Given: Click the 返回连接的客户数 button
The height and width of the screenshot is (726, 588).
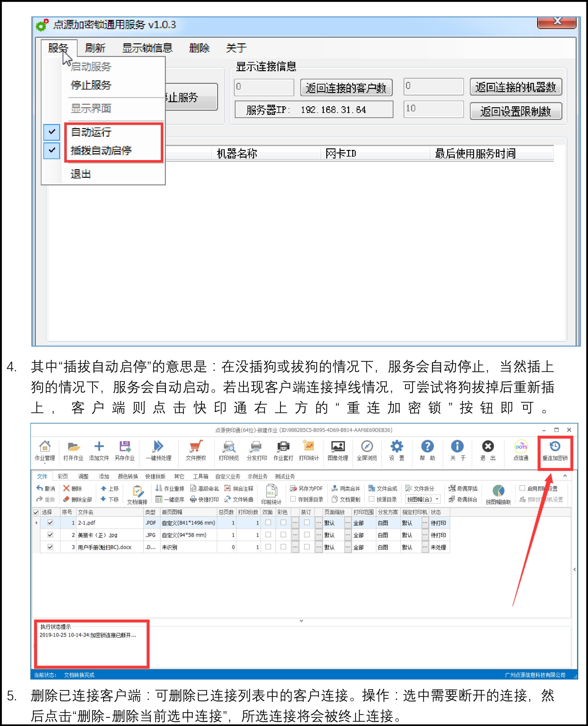Looking at the screenshot, I should 346,88.
